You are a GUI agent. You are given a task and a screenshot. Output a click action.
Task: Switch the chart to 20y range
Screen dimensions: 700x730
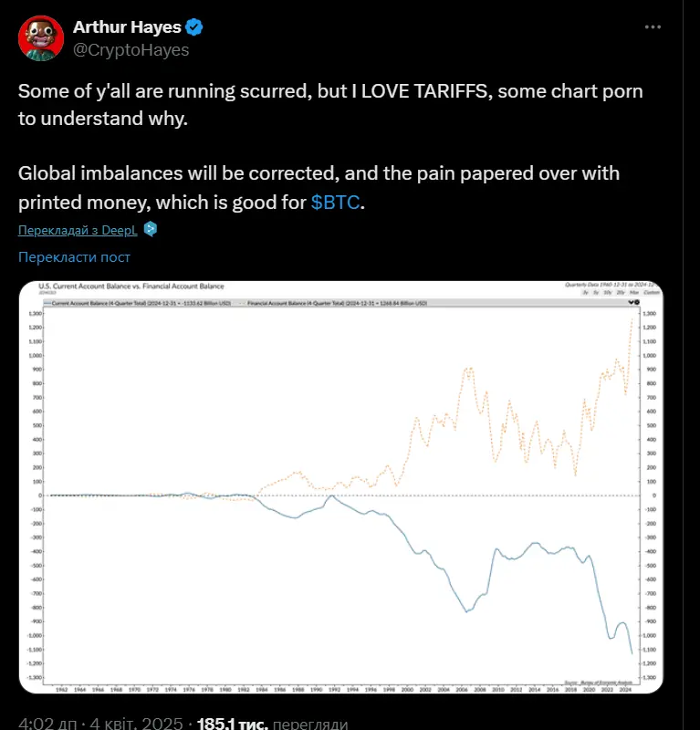[x=621, y=292]
